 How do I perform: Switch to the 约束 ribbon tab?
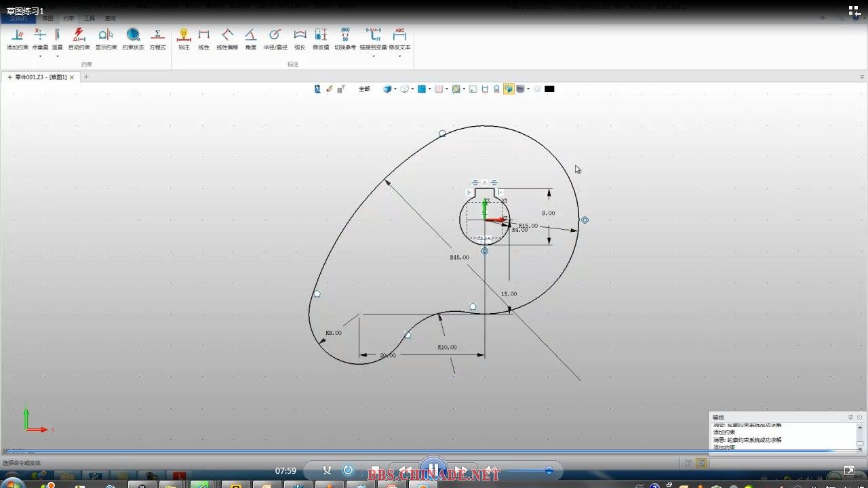pyautogui.click(x=68, y=18)
